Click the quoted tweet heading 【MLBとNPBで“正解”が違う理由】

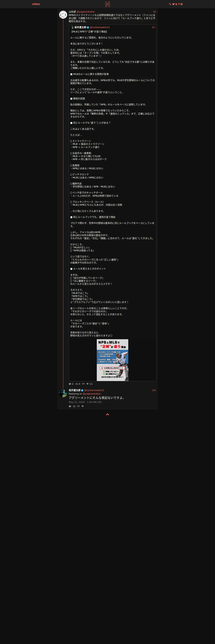(x=89, y=32)
